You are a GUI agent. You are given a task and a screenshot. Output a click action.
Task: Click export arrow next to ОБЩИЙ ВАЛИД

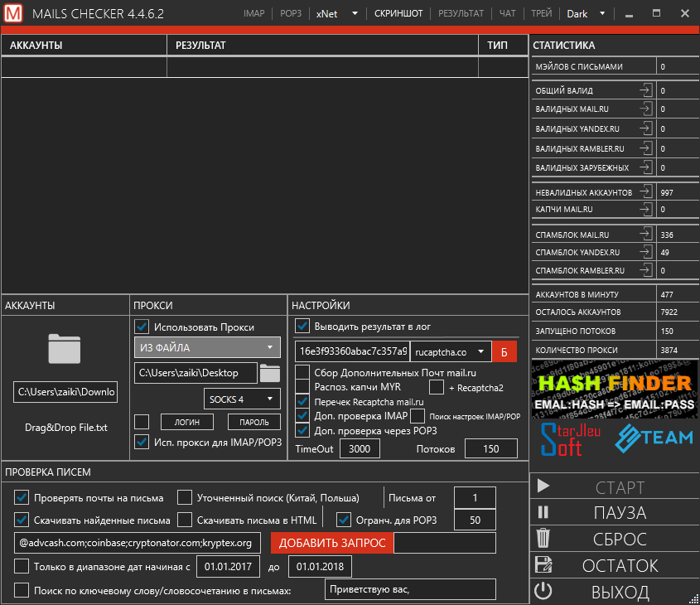tap(645, 90)
